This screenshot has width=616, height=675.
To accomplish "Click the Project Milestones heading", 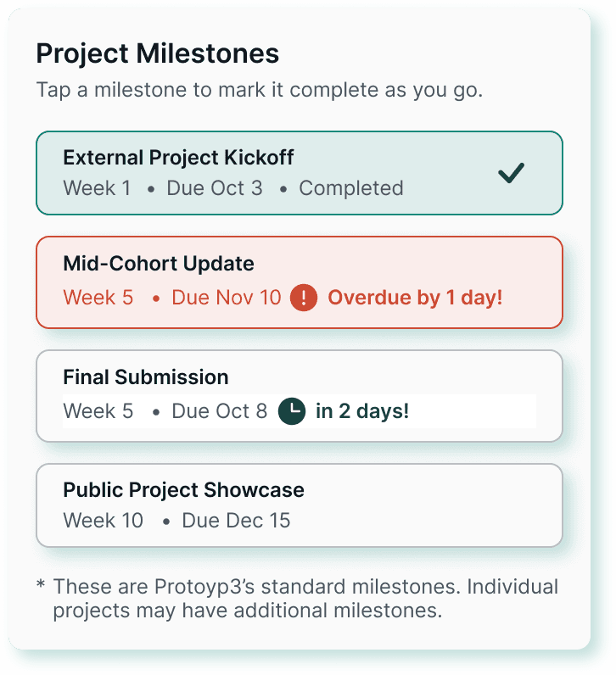I will (x=157, y=53).
